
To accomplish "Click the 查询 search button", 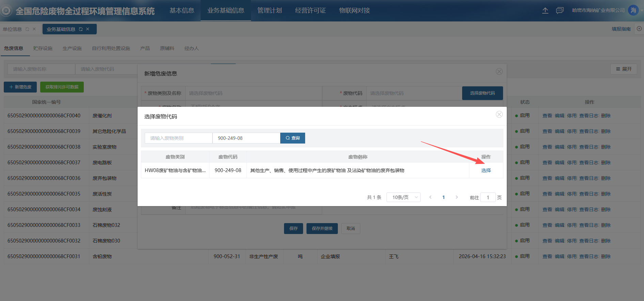I will pos(293,138).
